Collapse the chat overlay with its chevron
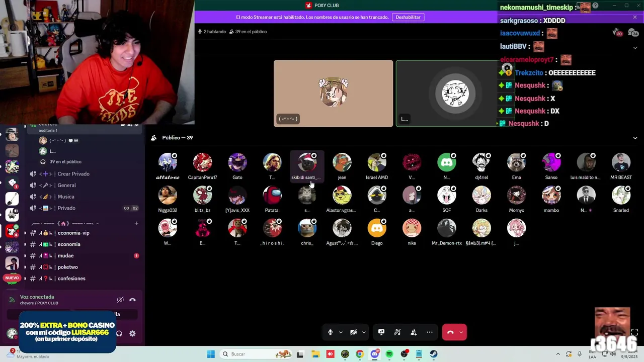Viewport: 644px width, 362px height. (635, 47)
